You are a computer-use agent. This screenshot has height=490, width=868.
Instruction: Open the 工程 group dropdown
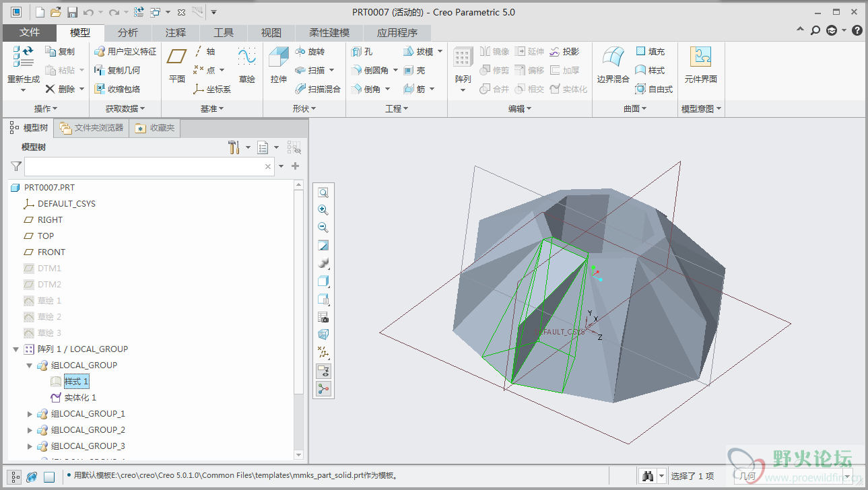(397, 108)
